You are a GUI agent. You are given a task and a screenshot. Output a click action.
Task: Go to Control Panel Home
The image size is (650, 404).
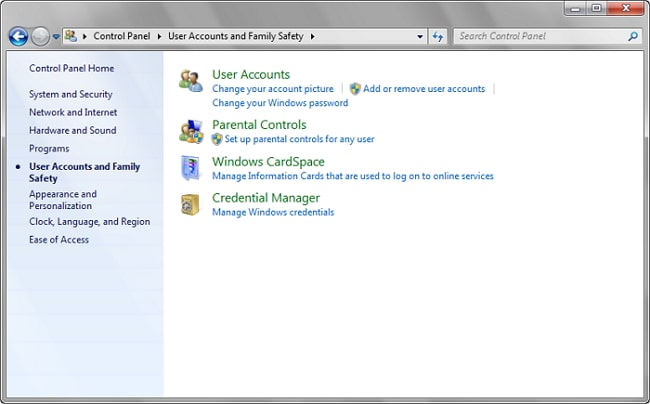(71, 68)
